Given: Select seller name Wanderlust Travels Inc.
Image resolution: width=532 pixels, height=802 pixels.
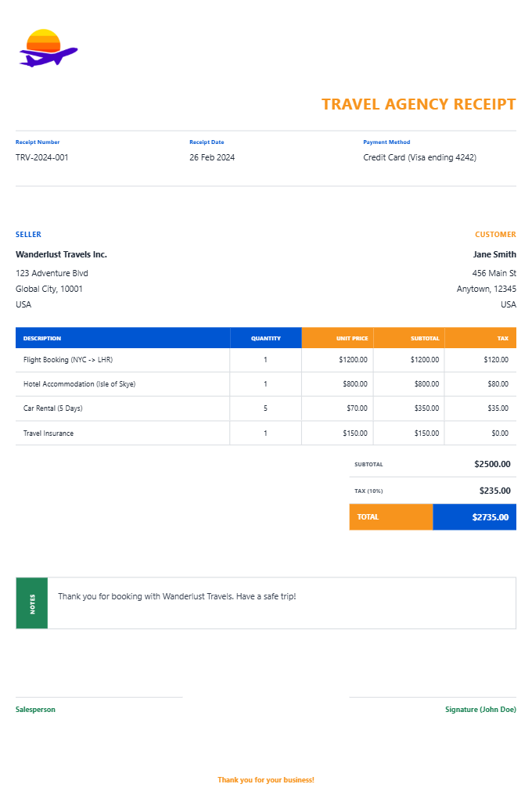Looking at the screenshot, I should click(x=61, y=254).
